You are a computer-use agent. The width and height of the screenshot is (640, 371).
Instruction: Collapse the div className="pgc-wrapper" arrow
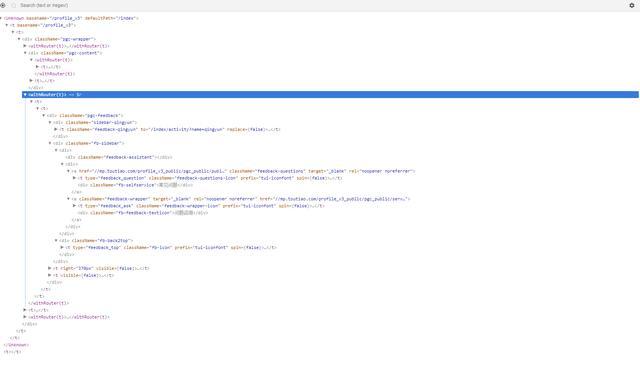pyautogui.click(x=19, y=39)
